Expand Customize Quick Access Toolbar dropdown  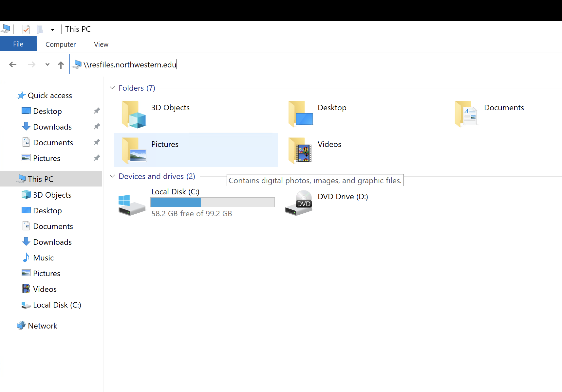52,29
